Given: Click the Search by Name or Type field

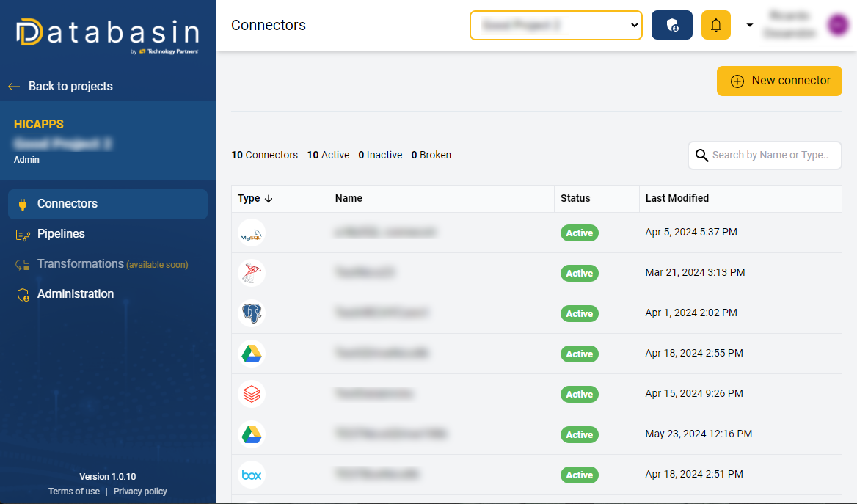Looking at the screenshot, I should pyautogui.click(x=770, y=155).
